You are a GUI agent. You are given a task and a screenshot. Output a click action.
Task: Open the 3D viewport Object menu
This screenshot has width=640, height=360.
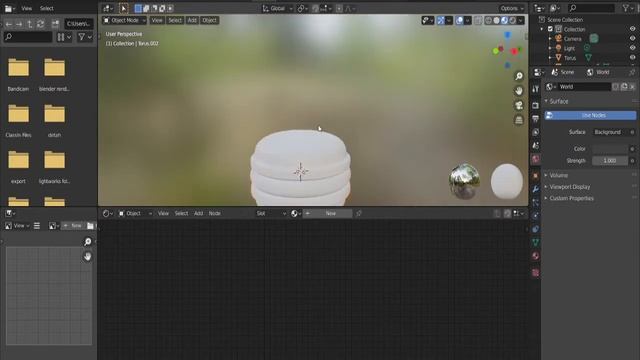[210, 20]
